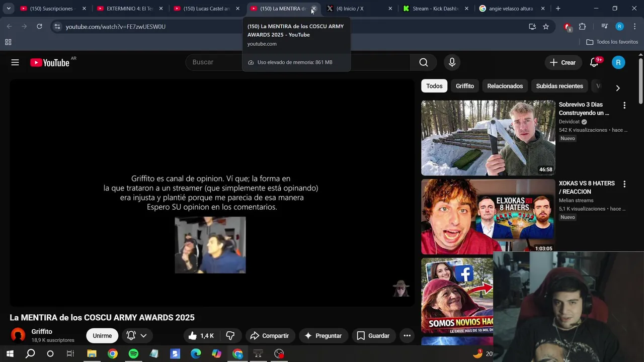Open the Chrome three-dot menu
The height and width of the screenshot is (362, 644).
click(x=634, y=27)
